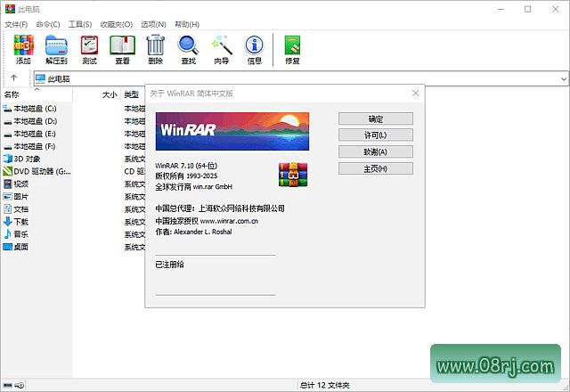
Task: Open the 工具(S) menu
Action: coord(80,24)
